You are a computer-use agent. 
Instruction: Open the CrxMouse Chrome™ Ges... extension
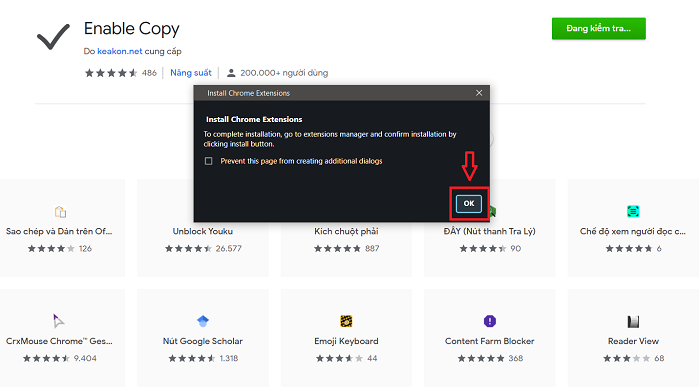coord(59,341)
